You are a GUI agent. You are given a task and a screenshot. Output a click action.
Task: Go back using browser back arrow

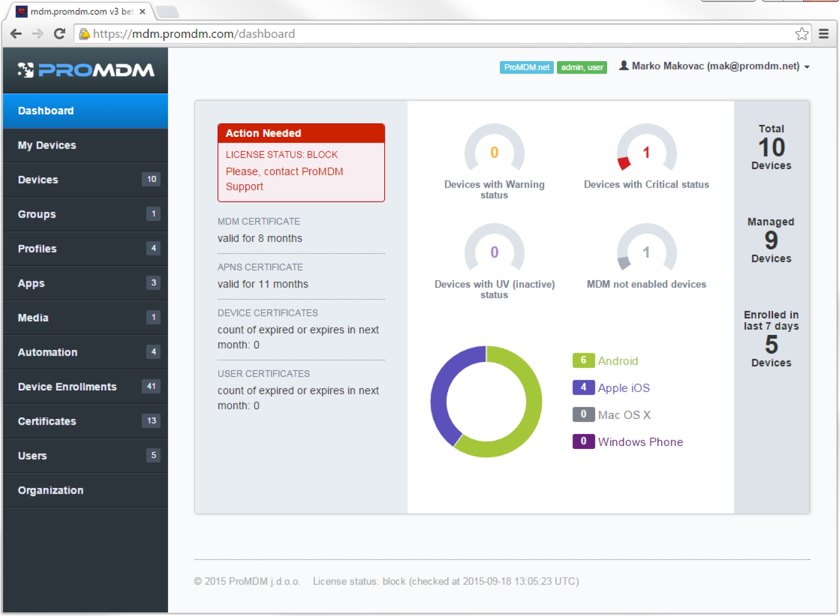[x=16, y=34]
